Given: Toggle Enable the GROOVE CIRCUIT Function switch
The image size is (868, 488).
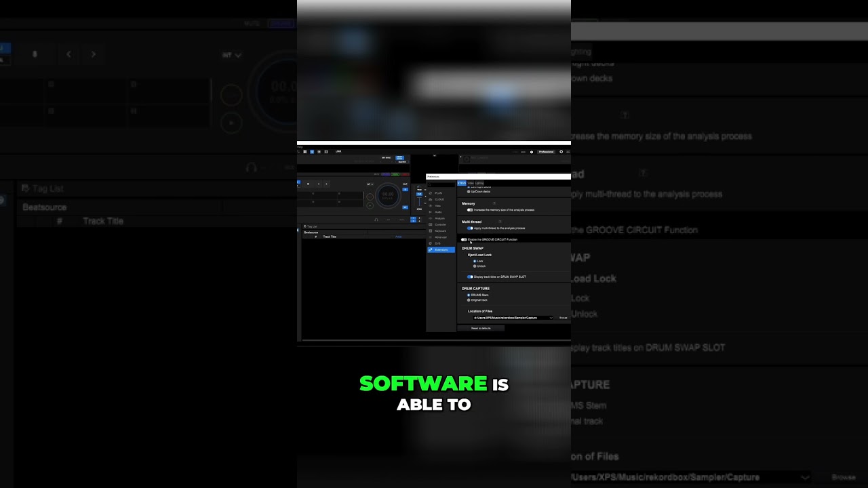Looking at the screenshot, I should [x=465, y=239].
